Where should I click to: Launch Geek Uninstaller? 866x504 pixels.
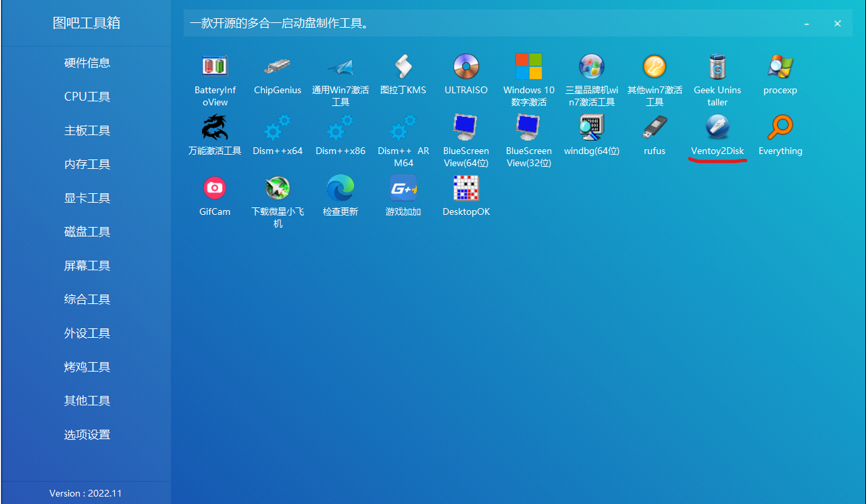[717, 68]
